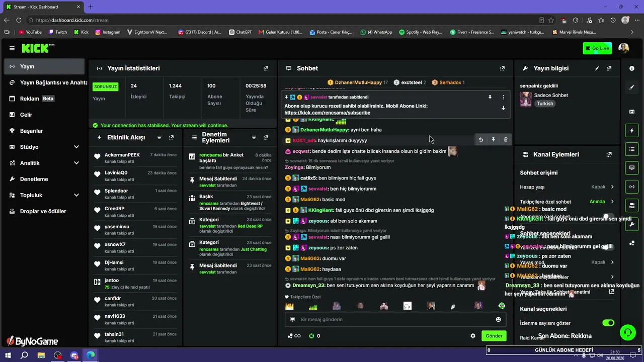Open the Twitch bookmark
The width and height of the screenshot is (644, 362).
point(58,32)
